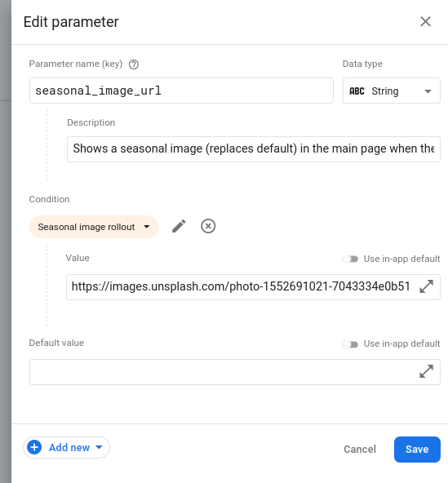
Task: Open the Seasonal image rollout condition dropdown
Action: tap(94, 227)
